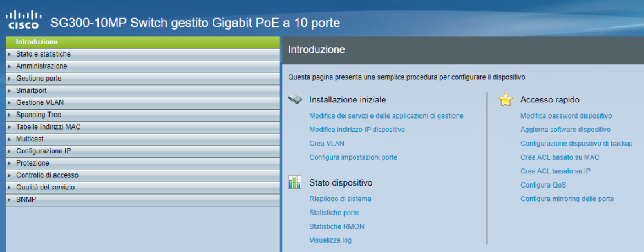Viewport: 644px width, 252px height.
Task: Open the Multicast menu item
Action: 143,139
